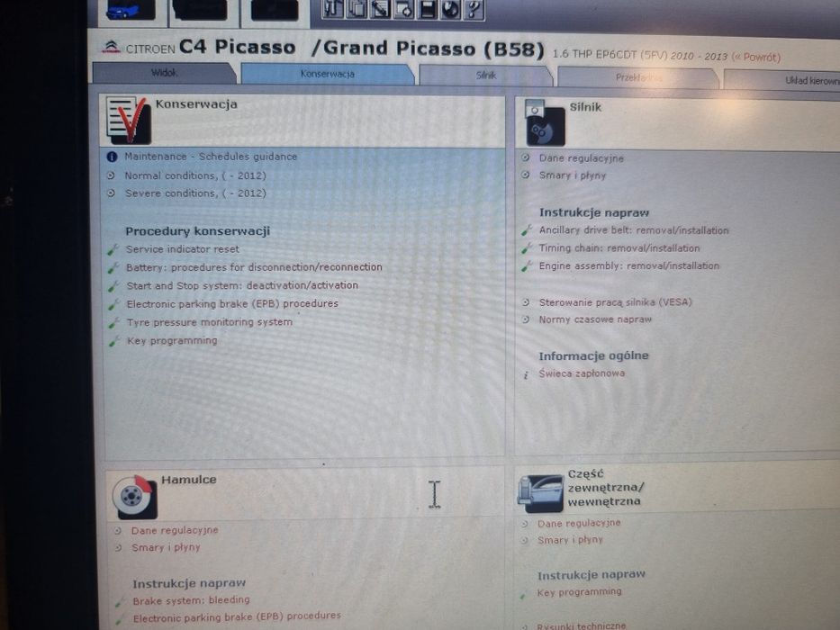
Task: Open Silnik Smary i płyny
Action: coord(572,175)
